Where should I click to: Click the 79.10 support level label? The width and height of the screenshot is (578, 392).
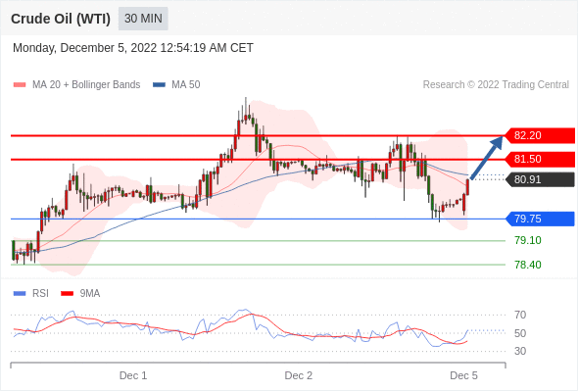tap(528, 240)
